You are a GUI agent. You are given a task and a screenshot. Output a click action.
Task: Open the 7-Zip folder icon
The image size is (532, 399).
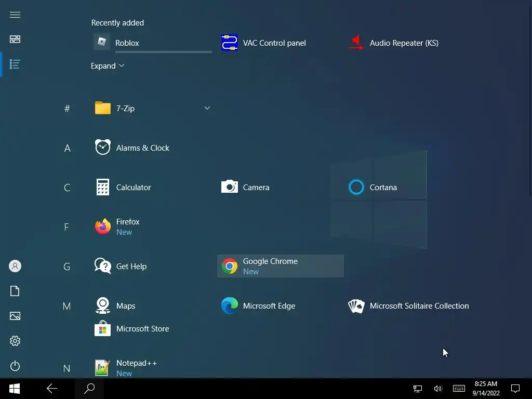(x=103, y=108)
